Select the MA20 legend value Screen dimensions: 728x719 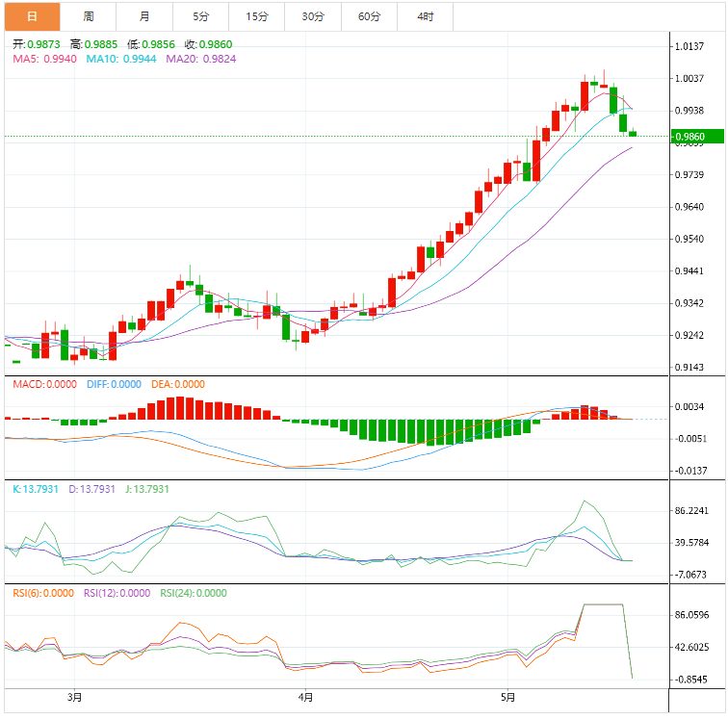coord(200,59)
